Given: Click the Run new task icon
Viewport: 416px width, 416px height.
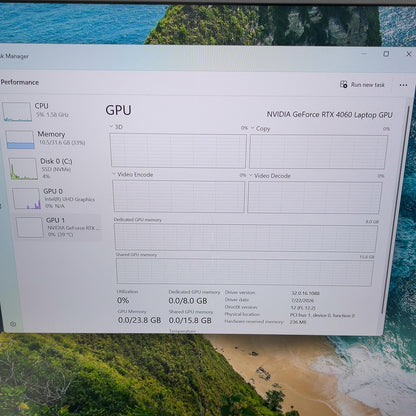Looking at the screenshot, I should coord(344,84).
